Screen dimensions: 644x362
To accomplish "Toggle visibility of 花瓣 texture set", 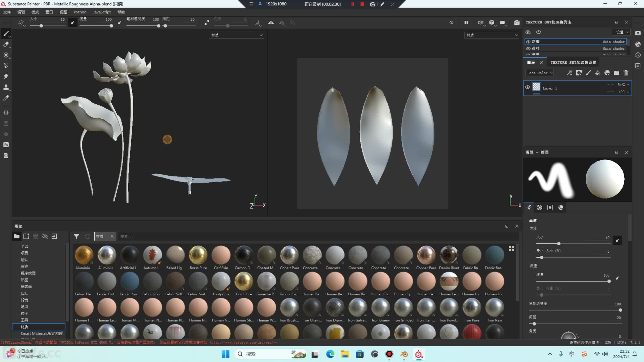I will [528, 42].
